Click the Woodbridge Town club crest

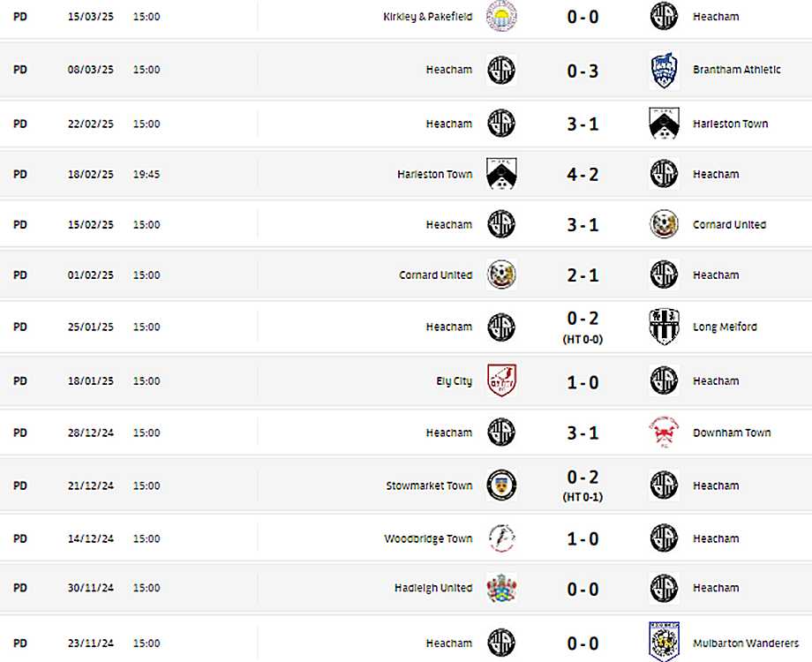(501, 538)
